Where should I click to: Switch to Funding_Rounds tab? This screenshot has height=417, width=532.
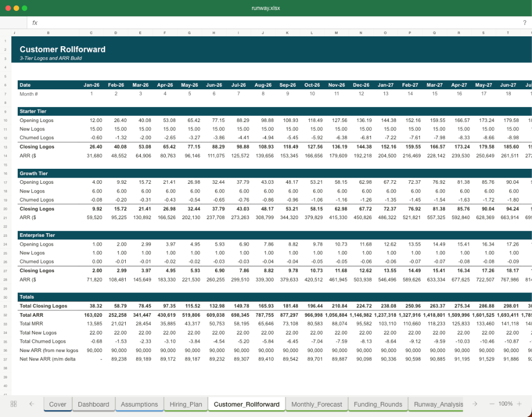[378, 404]
